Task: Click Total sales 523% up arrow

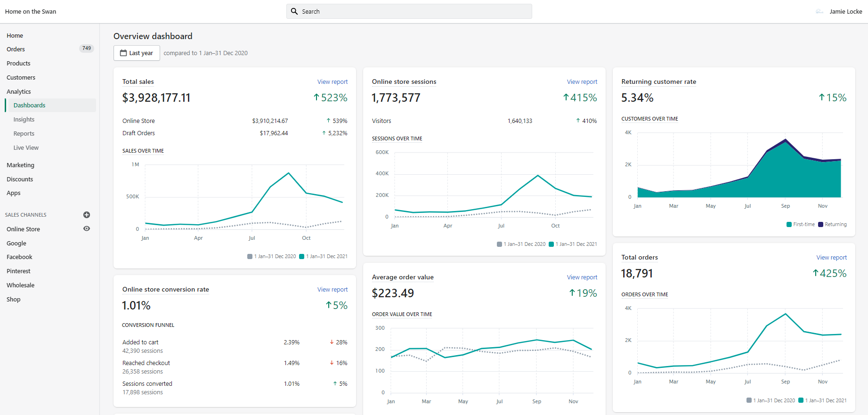Action: 316,98
